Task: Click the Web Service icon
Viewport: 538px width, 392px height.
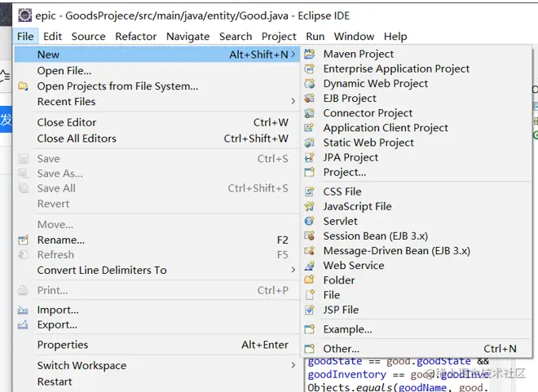Action: click(x=309, y=266)
